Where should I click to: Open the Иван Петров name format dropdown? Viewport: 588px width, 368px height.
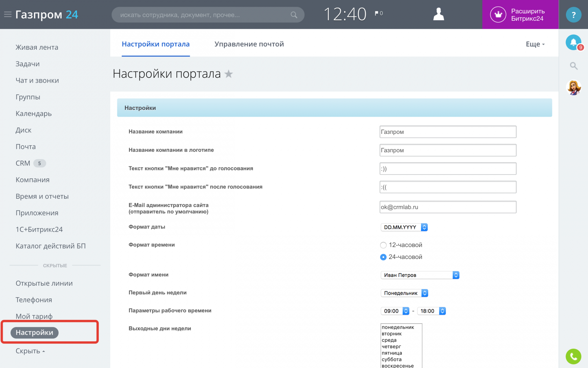[420, 275]
